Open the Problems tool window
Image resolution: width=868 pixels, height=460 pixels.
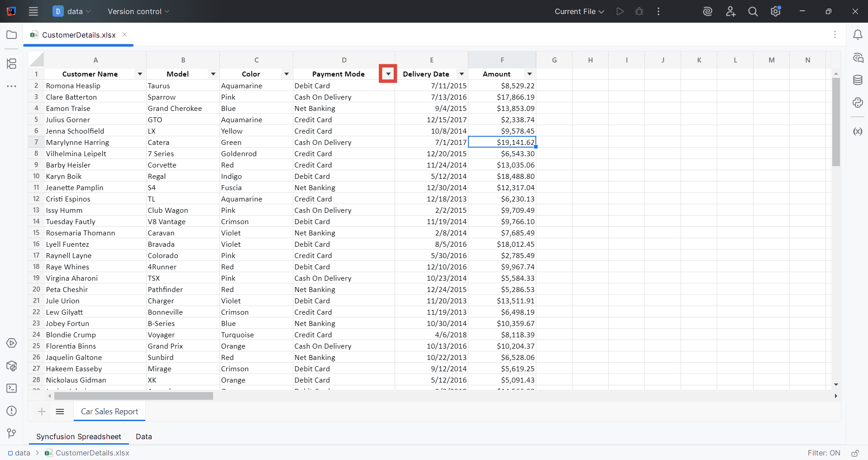point(11,411)
